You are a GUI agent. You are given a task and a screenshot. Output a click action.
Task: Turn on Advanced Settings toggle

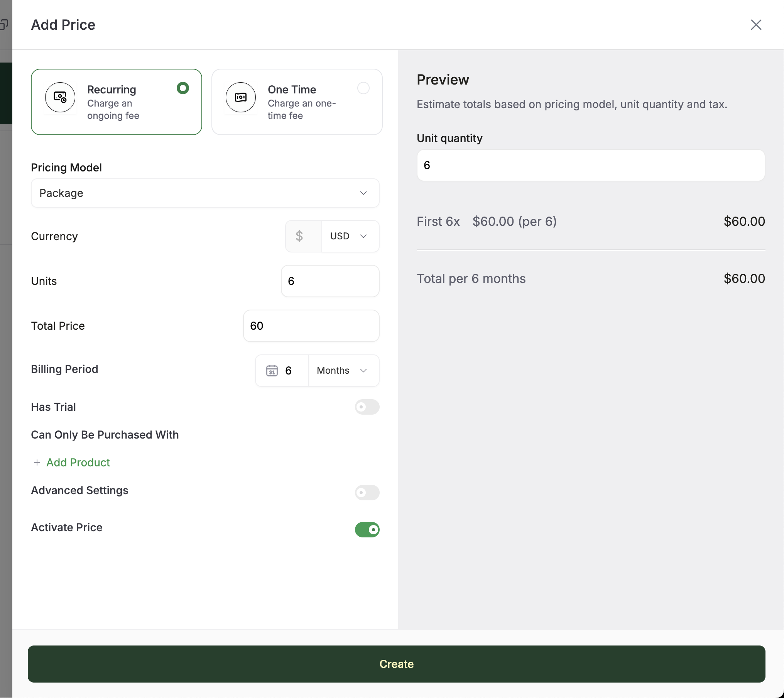point(367,493)
